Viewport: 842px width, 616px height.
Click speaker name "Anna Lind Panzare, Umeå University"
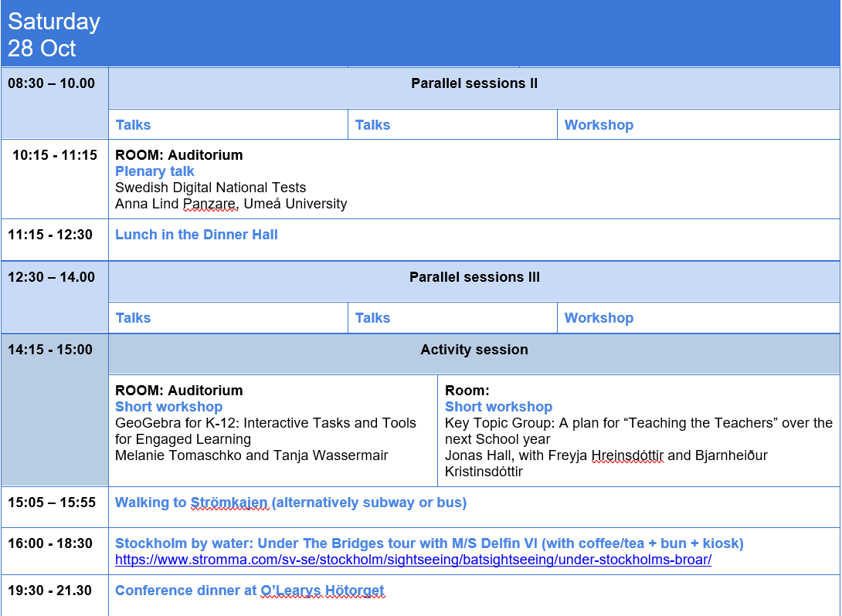coord(231,204)
